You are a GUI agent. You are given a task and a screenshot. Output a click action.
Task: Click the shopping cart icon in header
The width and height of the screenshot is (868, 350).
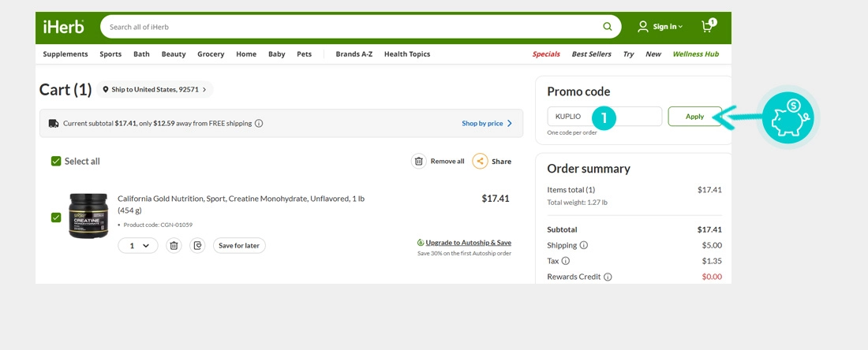click(708, 27)
